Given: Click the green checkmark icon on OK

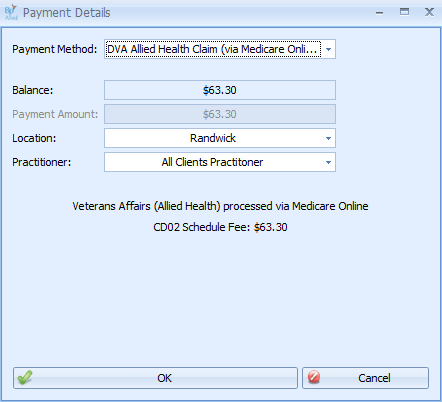Looking at the screenshot, I should [25, 378].
